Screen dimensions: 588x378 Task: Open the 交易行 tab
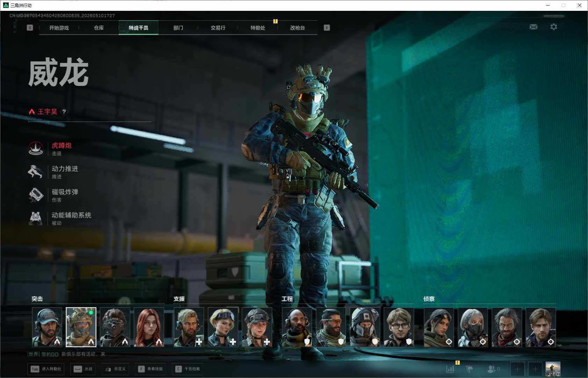click(x=218, y=28)
